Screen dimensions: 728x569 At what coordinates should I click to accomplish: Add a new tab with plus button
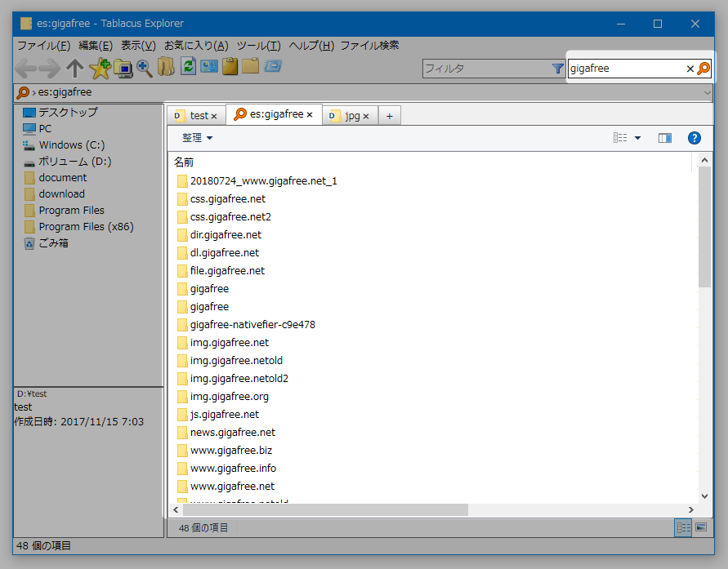[390, 116]
